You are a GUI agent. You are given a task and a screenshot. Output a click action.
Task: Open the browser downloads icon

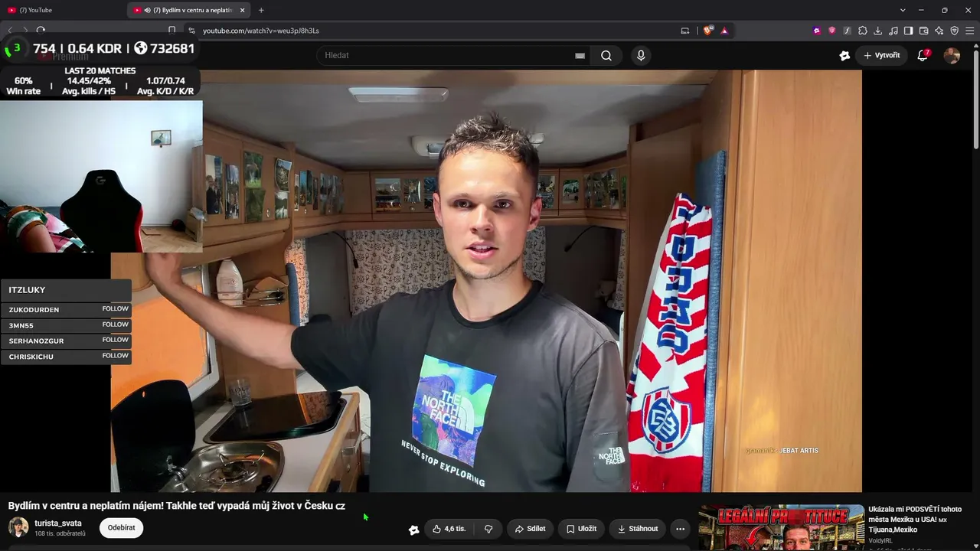(x=878, y=31)
